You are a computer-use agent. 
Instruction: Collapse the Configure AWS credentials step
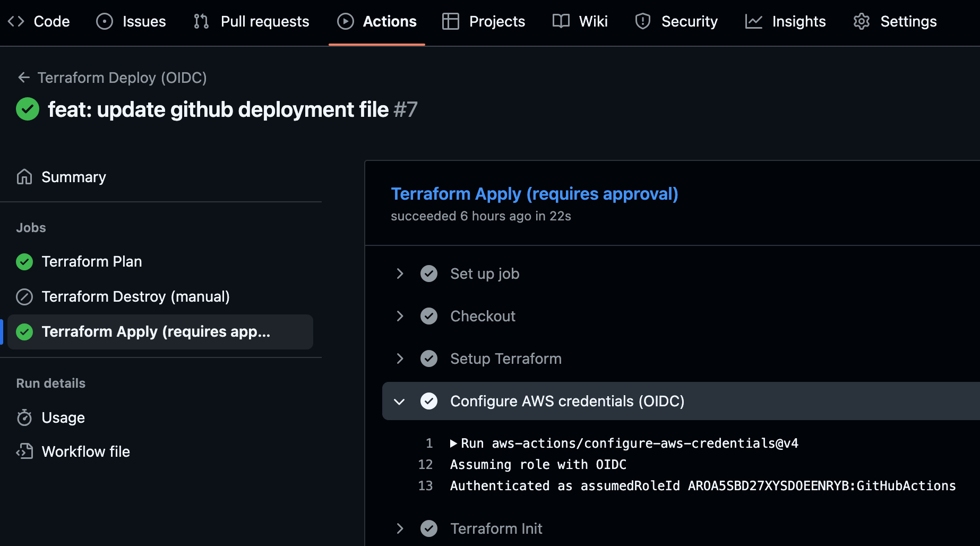(x=400, y=402)
